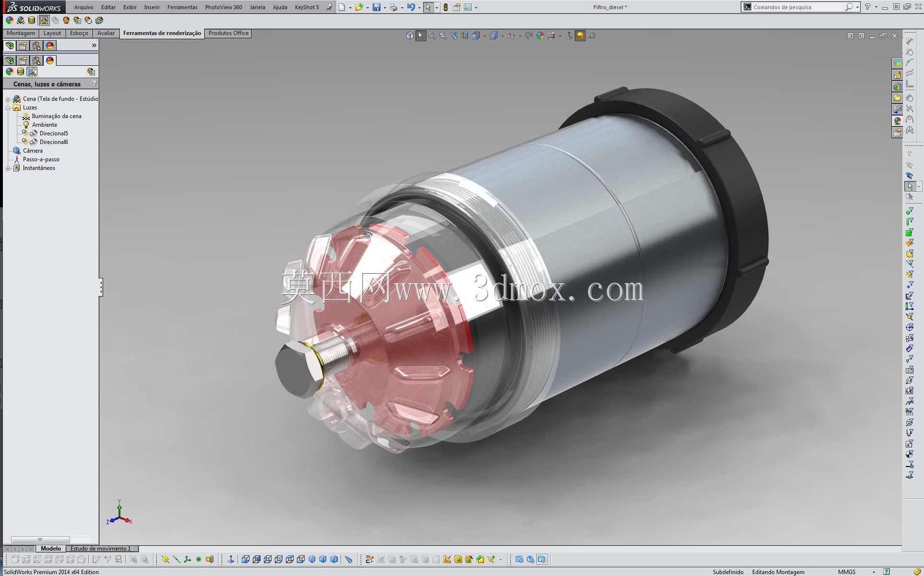Image resolution: width=924 pixels, height=576 pixels.
Task: Click View Decals cylinder in DisplayManager
Action: click(x=21, y=72)
